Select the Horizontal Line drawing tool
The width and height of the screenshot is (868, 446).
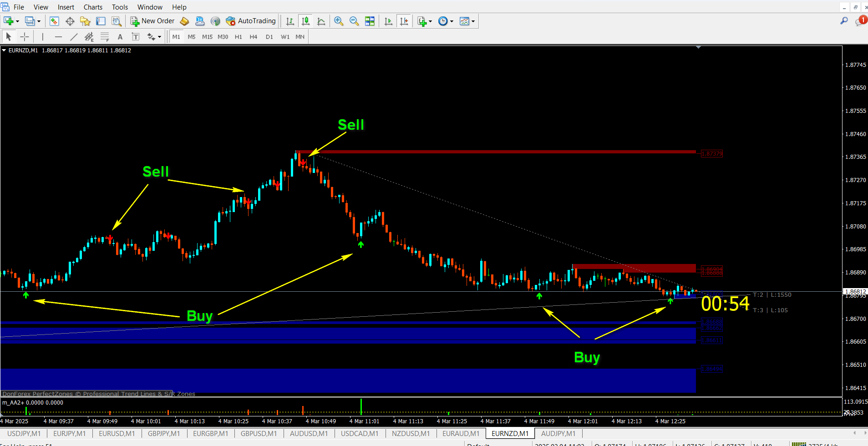pyautogui.click(x=58, y=36)
